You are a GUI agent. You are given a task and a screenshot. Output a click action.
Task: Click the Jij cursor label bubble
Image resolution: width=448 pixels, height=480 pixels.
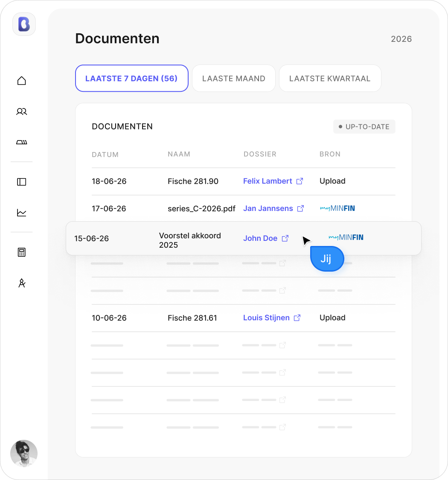(327, 259)
